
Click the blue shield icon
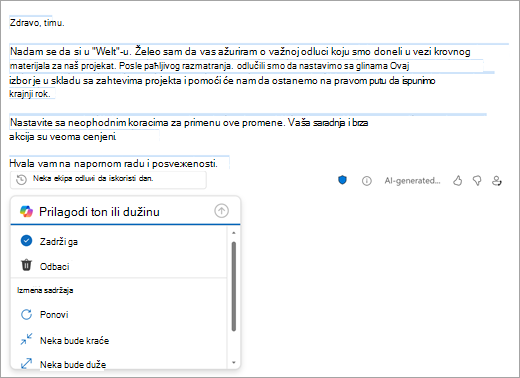pyautogui.click(x=342, y=180)
